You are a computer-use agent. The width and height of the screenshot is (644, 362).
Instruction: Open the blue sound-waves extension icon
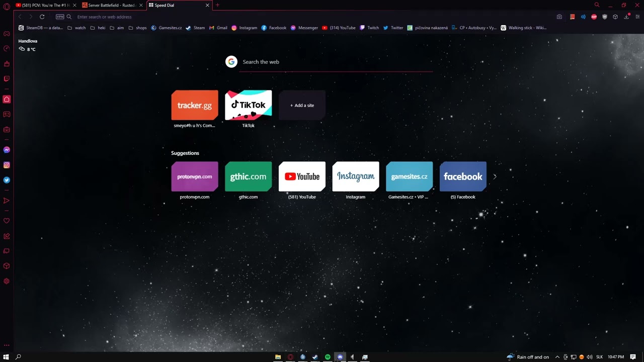click(x=583, y=17)
